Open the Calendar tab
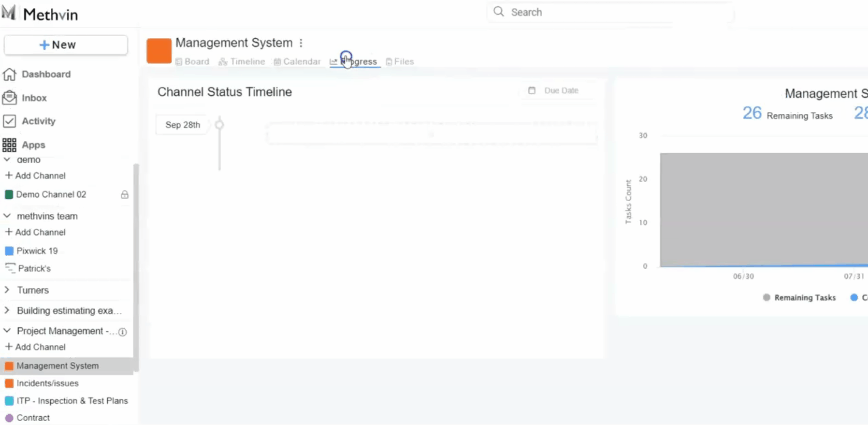The width and height of the screenshot is (868, 425). pos(298,62)
